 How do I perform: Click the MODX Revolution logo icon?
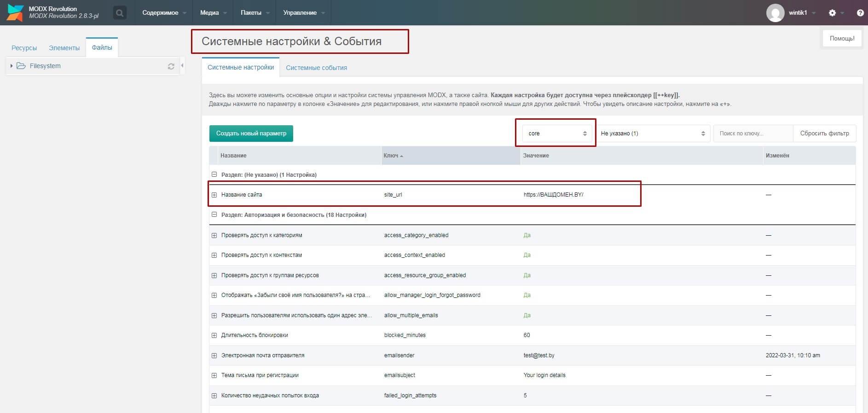point(15,12)
